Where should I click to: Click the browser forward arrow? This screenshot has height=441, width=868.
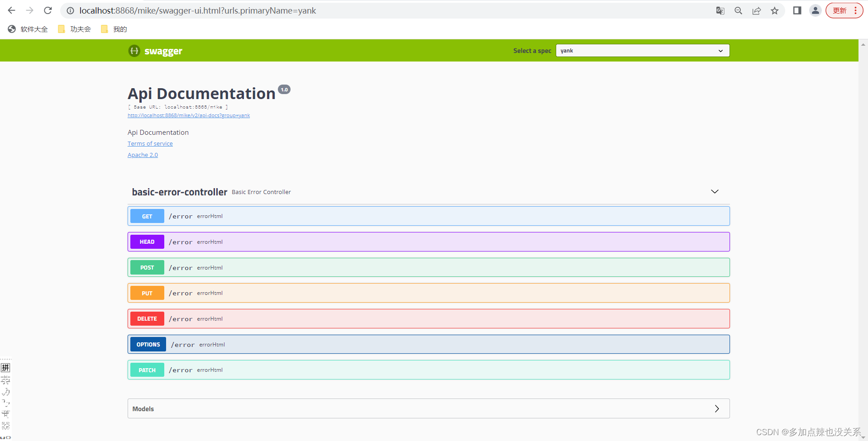[30, 10]
